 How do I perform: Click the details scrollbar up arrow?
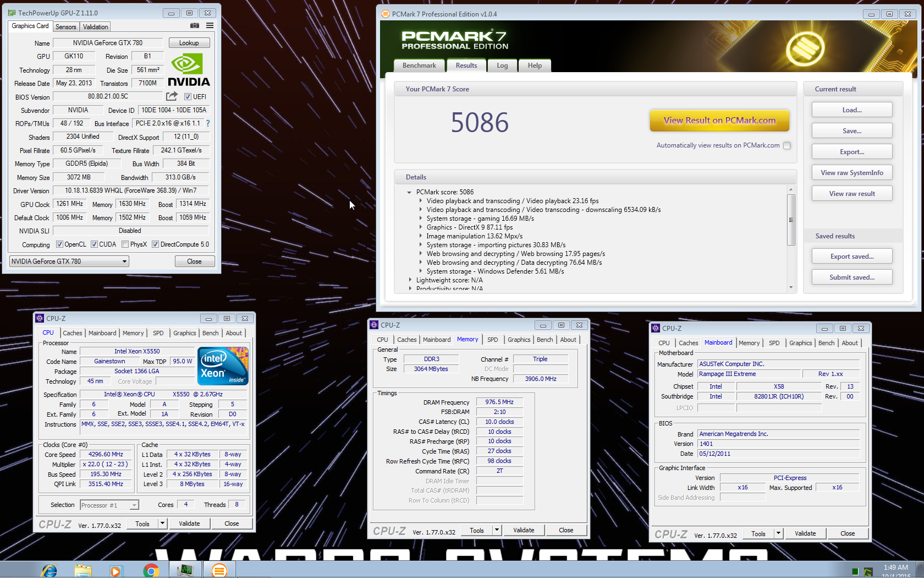pyautogui.click(x=791, y=189)
